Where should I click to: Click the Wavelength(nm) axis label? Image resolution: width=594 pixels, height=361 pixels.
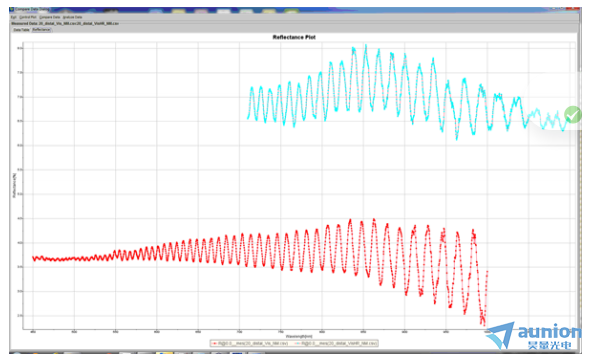click(299, 336)
